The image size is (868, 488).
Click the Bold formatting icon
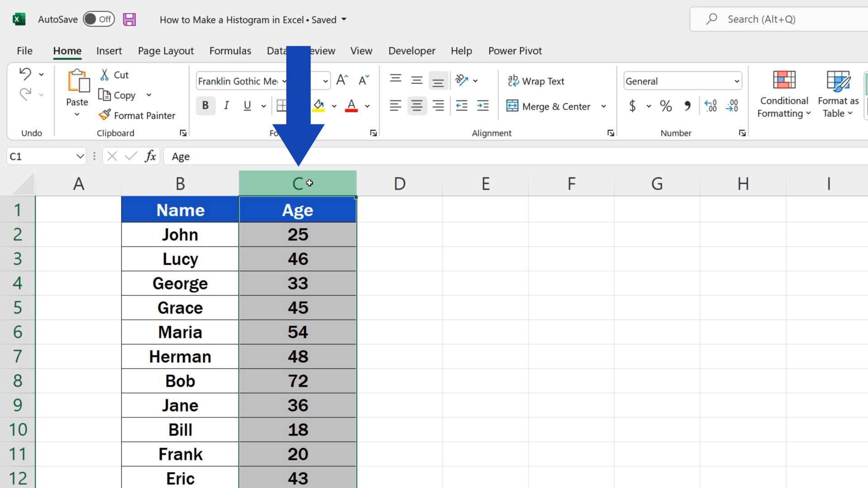tap(205, 105)
